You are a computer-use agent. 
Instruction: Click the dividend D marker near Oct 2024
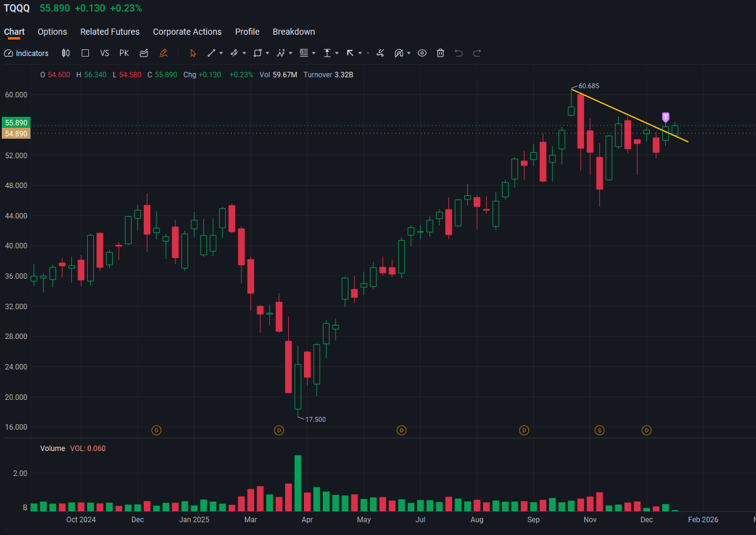(157, 430)
